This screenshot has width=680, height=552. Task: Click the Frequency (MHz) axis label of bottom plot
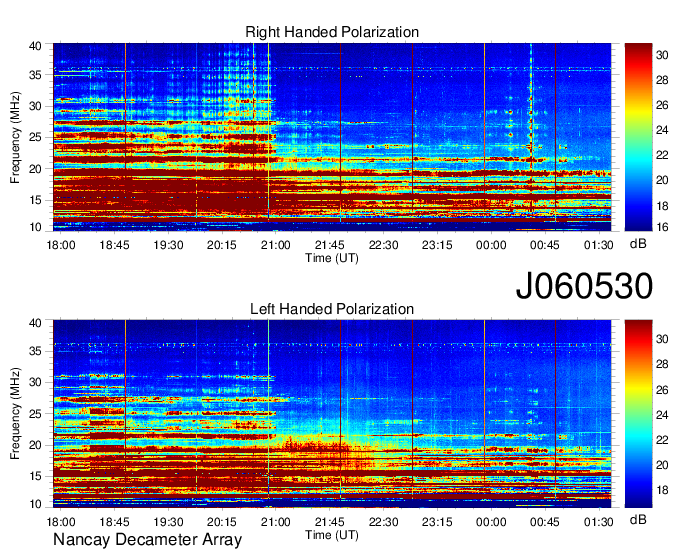[x=15, y=414]
